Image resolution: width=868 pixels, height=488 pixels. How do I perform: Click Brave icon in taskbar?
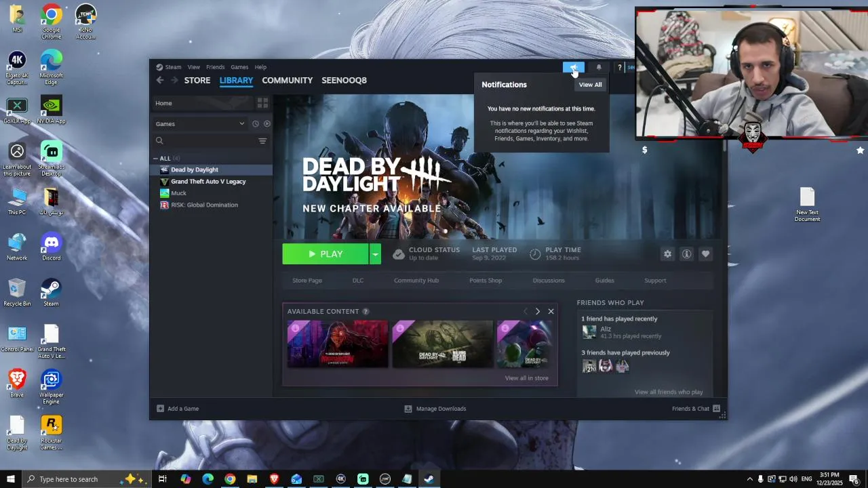(x=274, y=479)
